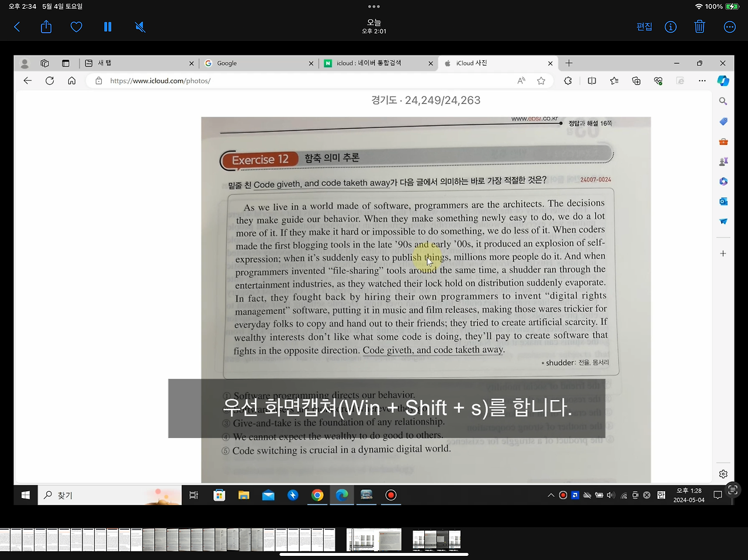Go back to the photo library with the top-left chevron
Viewport: 748px width, 560px height.
(x=17, y=27)
